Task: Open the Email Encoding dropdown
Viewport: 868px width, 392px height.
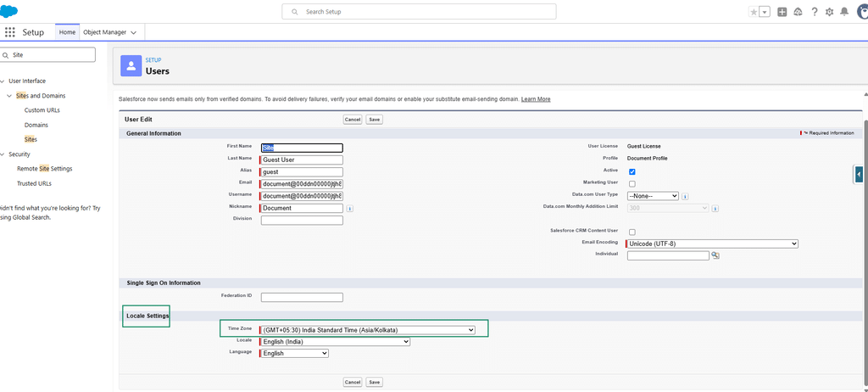Action: click(712, 244)
